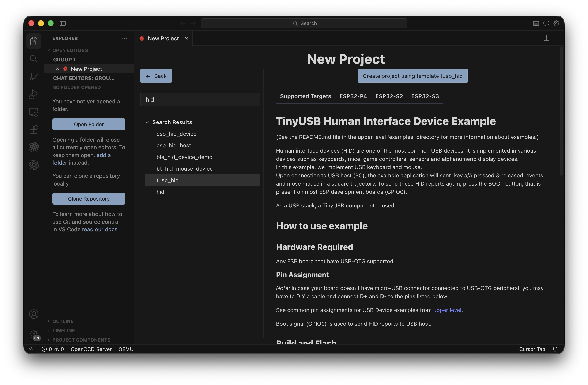Open Explorer Views and More Actions ellipsis
Screen dimensions: 588x385
tap(125, 38)
